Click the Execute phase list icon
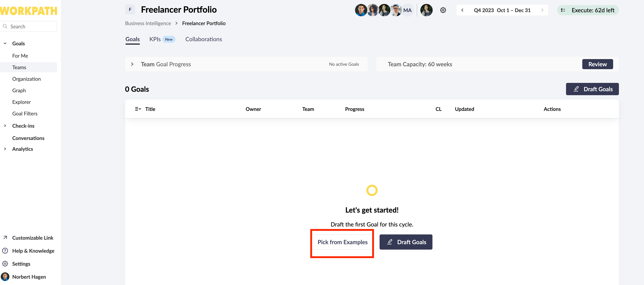 [563, 10]
